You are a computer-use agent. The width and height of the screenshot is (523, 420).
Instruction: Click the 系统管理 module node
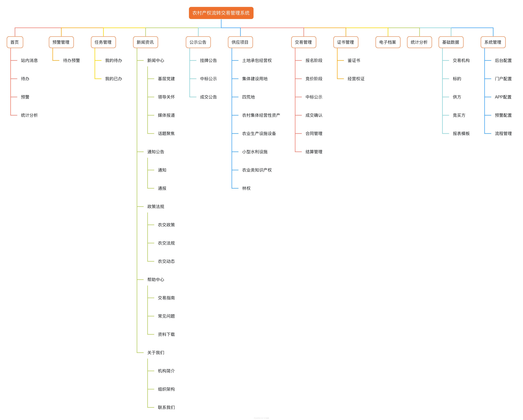pyautogui.click(x=493, y=42)
